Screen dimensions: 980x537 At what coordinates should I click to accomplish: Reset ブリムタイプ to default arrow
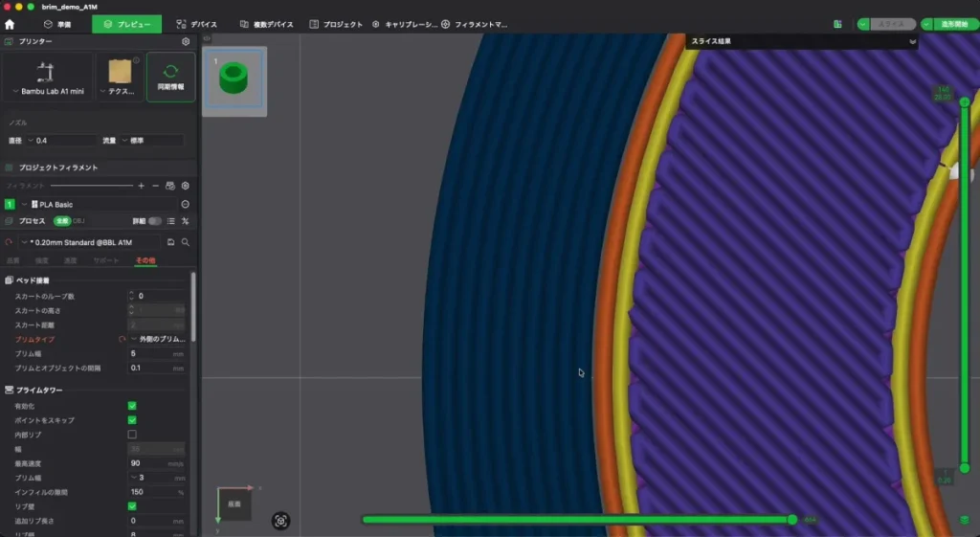[x=122, y=340]
